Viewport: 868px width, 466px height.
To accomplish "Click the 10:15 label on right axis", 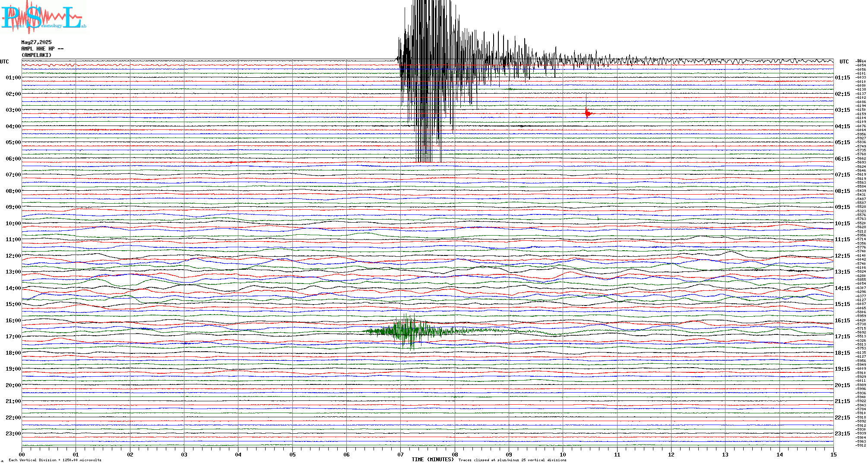I will [843, 224].
